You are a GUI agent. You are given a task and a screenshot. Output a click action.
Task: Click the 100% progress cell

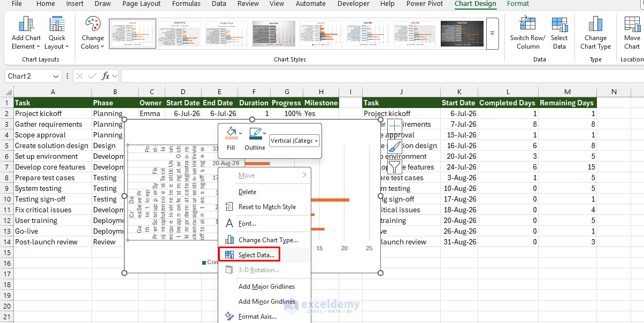[287, 113]
